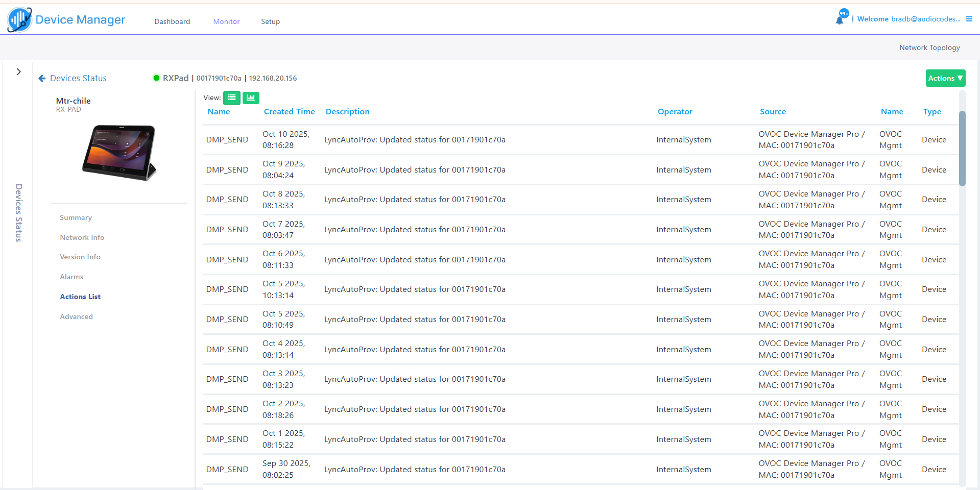
Task: Click the Device Manager logo icon
Action: [19, 20]
